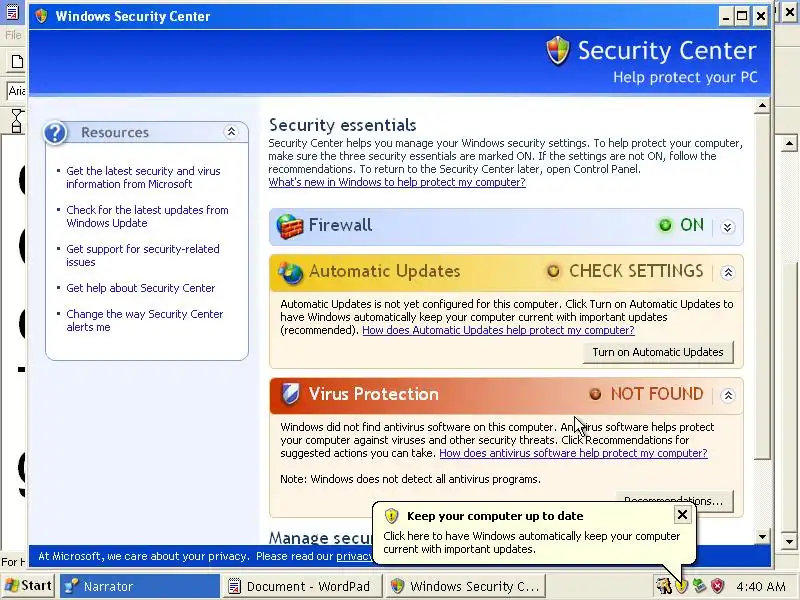Open Change the way Security Center alerts me
Viewport: 800px width, 600px height.
[145, 320]
